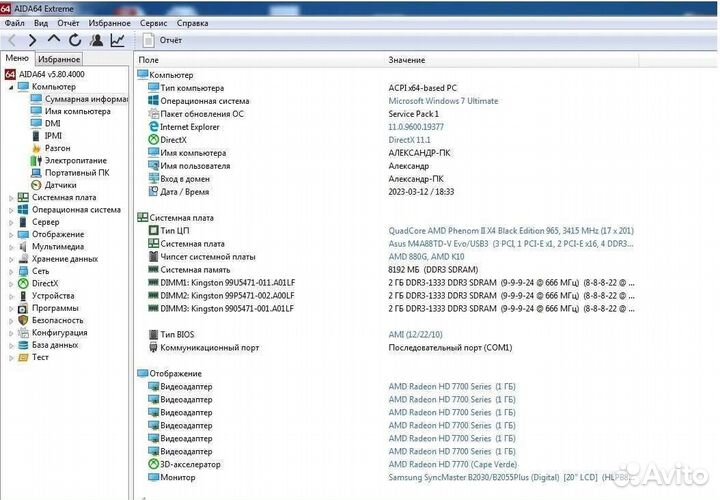This screenshot has height=500, width=720.
Task: Go forward with the right arrow icon
Action: [x=32, y=40]
